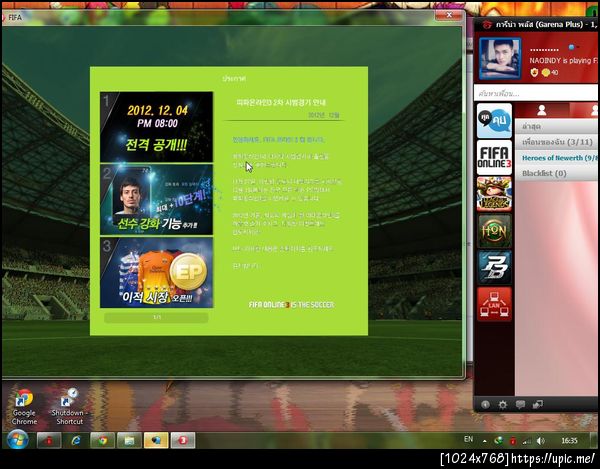The image size is (600, 469).
Task: Click the green phone-globe tray icon
Action: 498,441
